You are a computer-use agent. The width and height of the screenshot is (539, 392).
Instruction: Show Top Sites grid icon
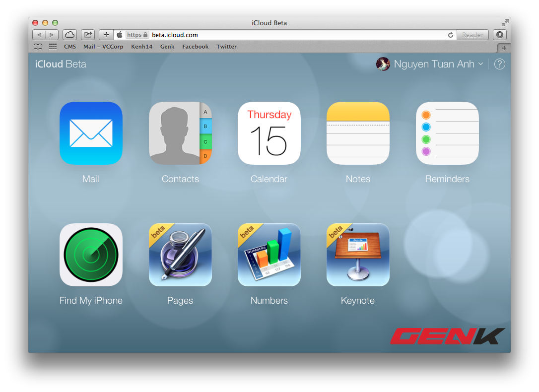coord(53,46)
